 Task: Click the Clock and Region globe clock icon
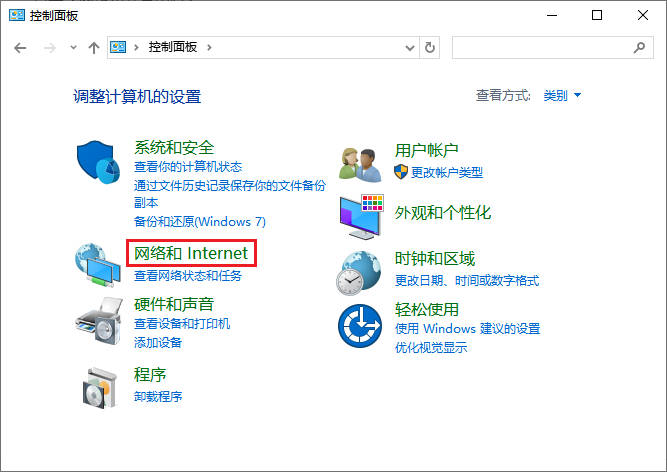point(359,273)
